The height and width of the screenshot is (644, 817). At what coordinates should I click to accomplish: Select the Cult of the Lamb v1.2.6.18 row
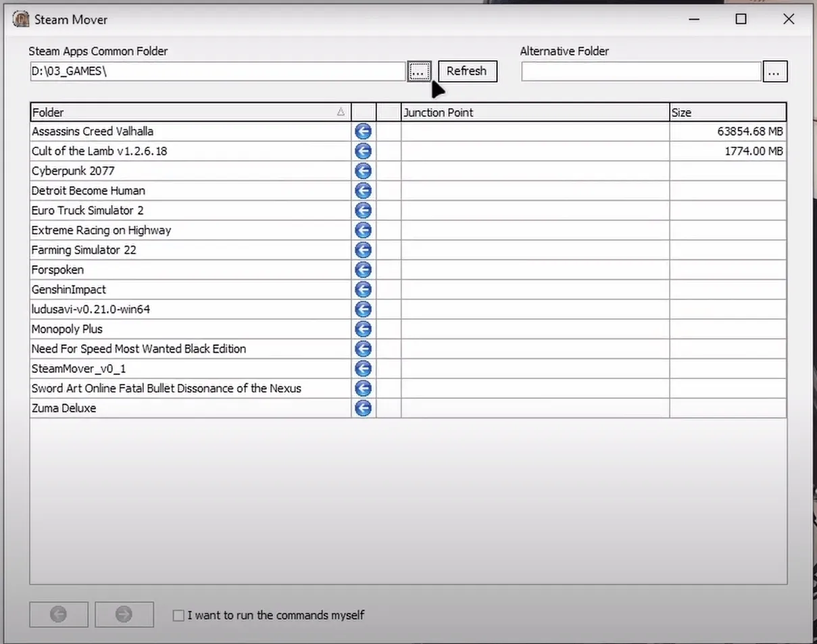pyautogui.click(x=408, y=151)
